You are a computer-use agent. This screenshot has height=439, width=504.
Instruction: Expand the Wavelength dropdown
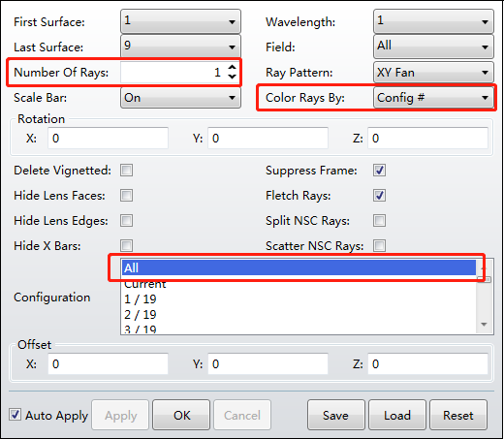433,21
